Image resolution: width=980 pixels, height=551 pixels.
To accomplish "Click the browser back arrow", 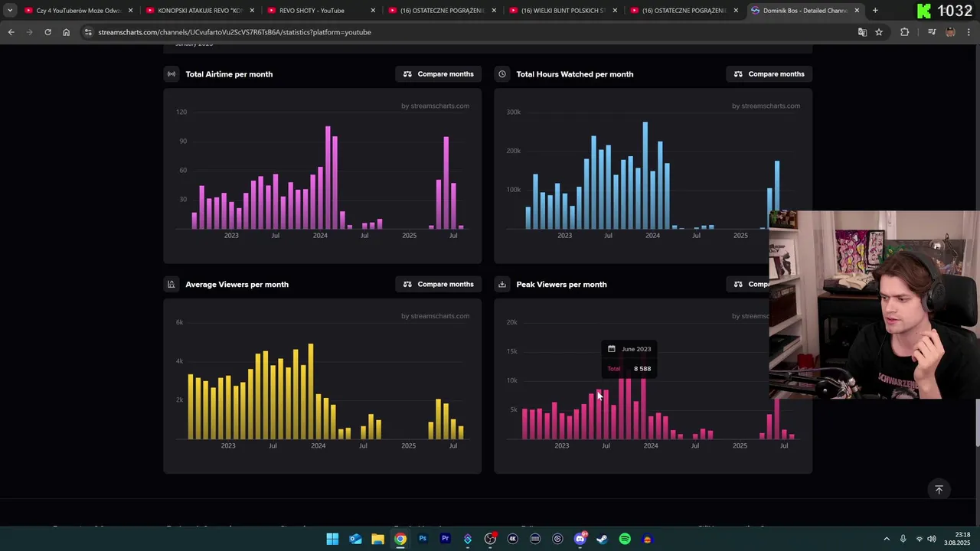I will tap(11, 32).
